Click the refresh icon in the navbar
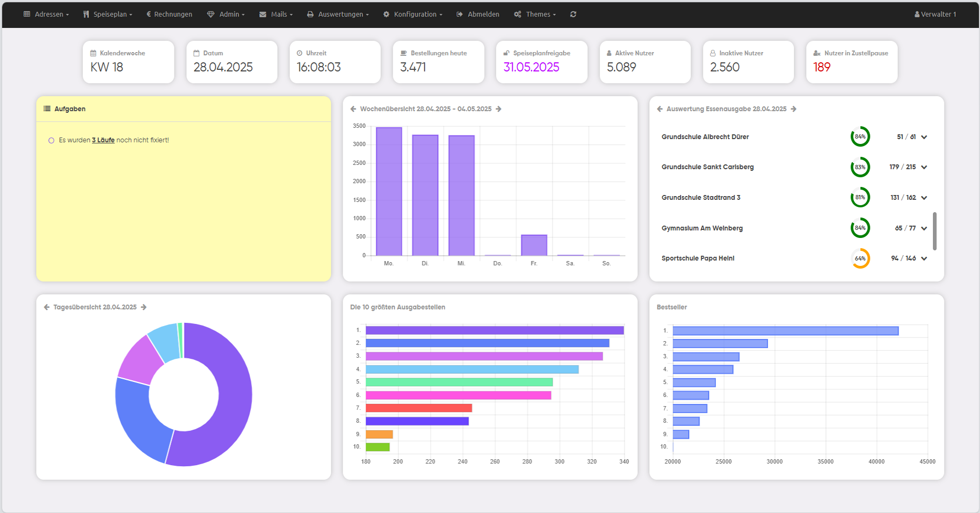 click(573, 15)
